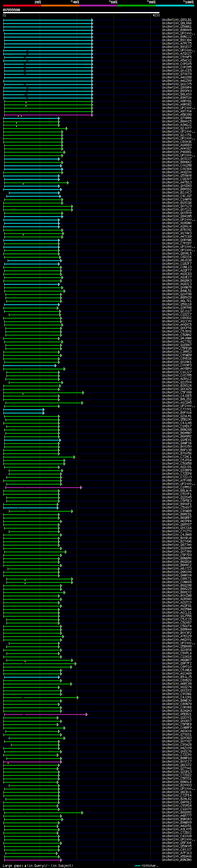Click the purple ~60% identity legend bar
197x868 pixels.
click(99, 6)
